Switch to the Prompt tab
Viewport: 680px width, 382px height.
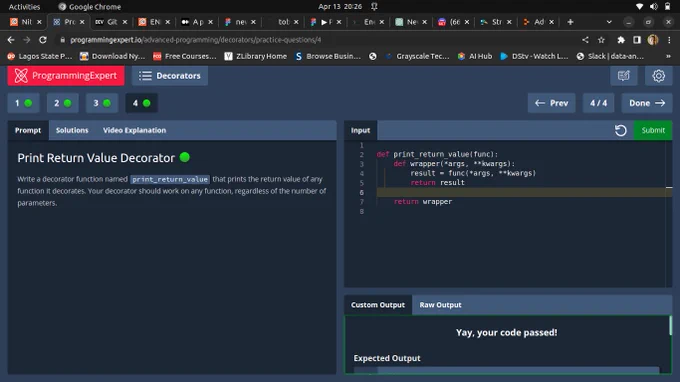28,131
